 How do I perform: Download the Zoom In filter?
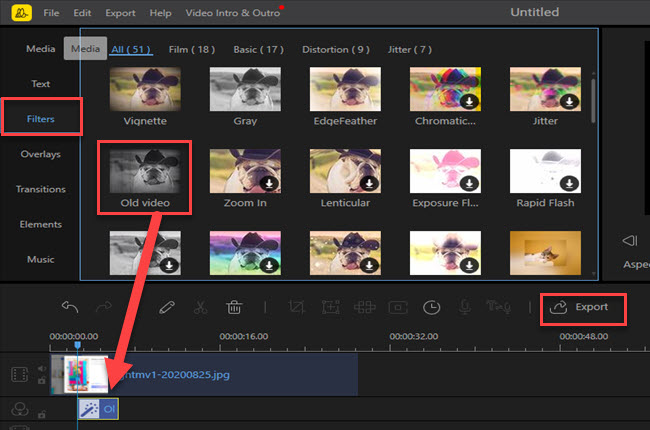[x=270, y=184]
